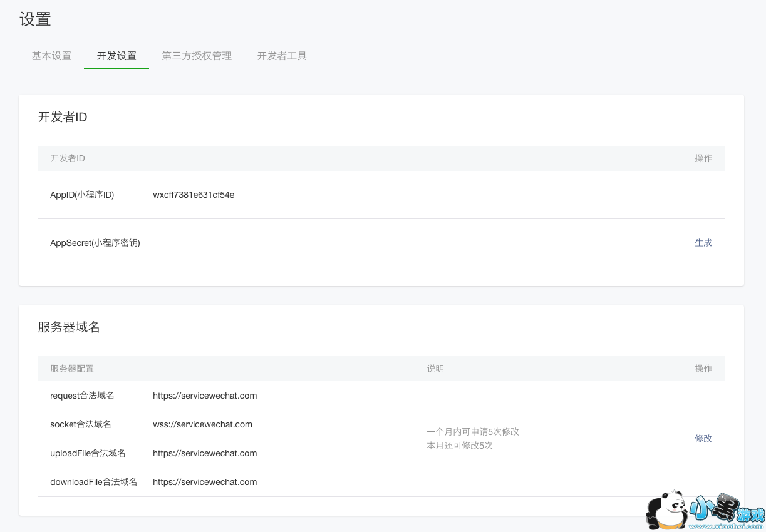Click the panda logo watermark
Image resolution: width=766 pixels, height=532 pixels.
click(x=668, y=510)
